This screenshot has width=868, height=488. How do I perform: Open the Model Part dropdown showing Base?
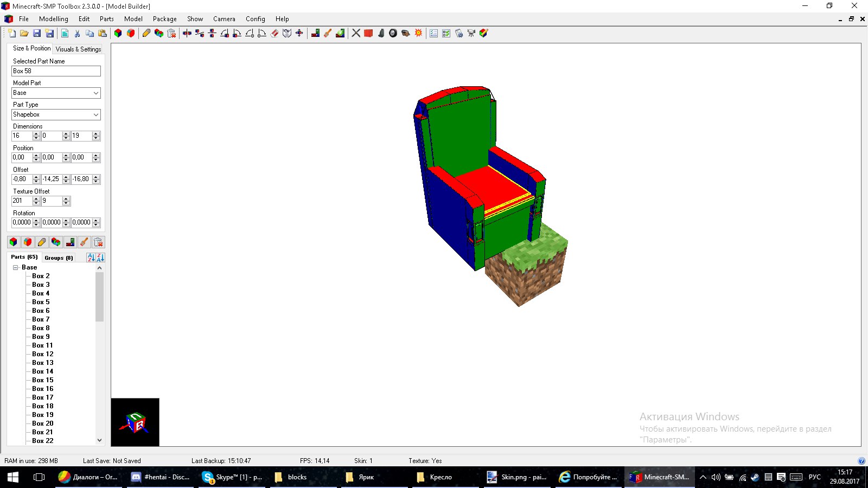click(56, 93)
